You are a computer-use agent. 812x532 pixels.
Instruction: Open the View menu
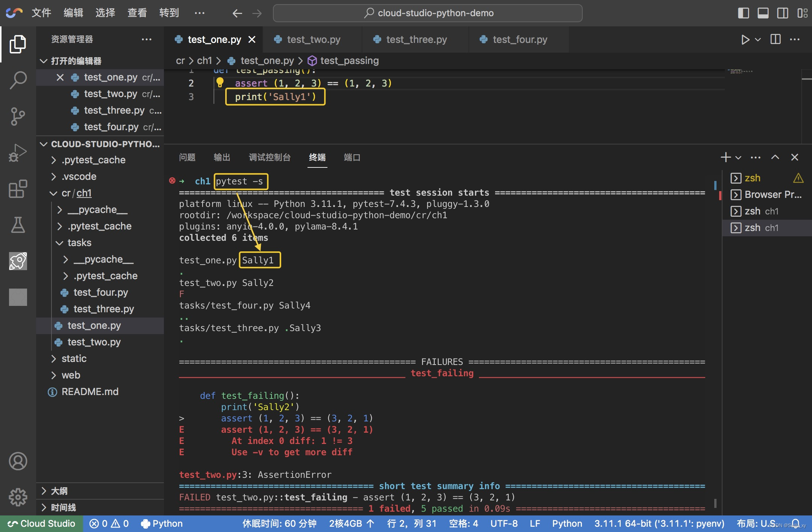[137, 13]
